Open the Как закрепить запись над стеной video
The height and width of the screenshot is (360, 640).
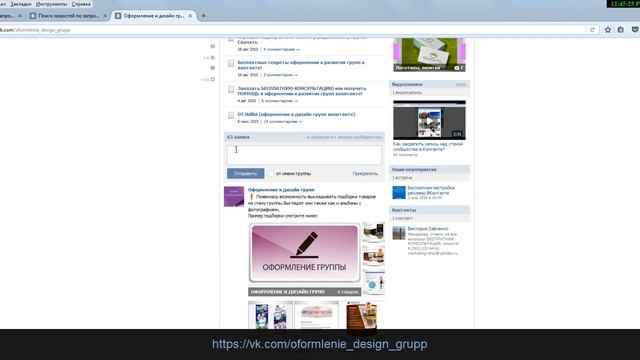click(428, 147)
